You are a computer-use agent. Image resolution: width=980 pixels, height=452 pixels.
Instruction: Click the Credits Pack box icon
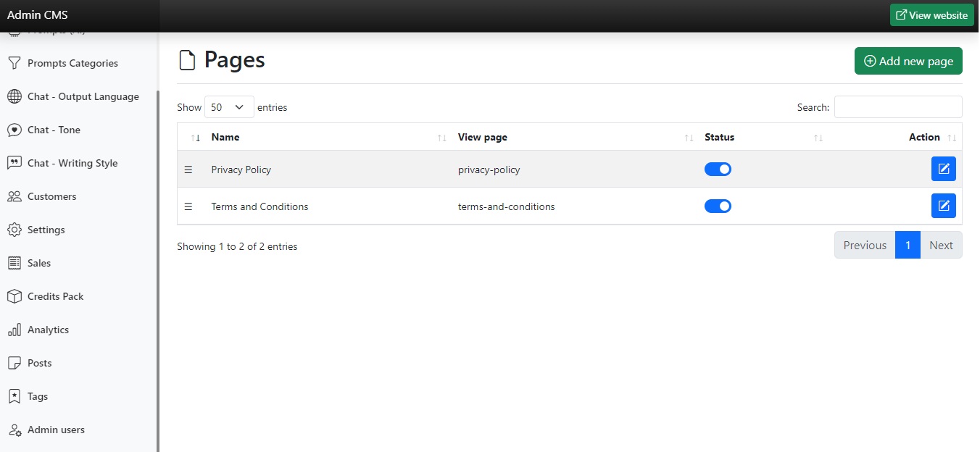(14, 296)
